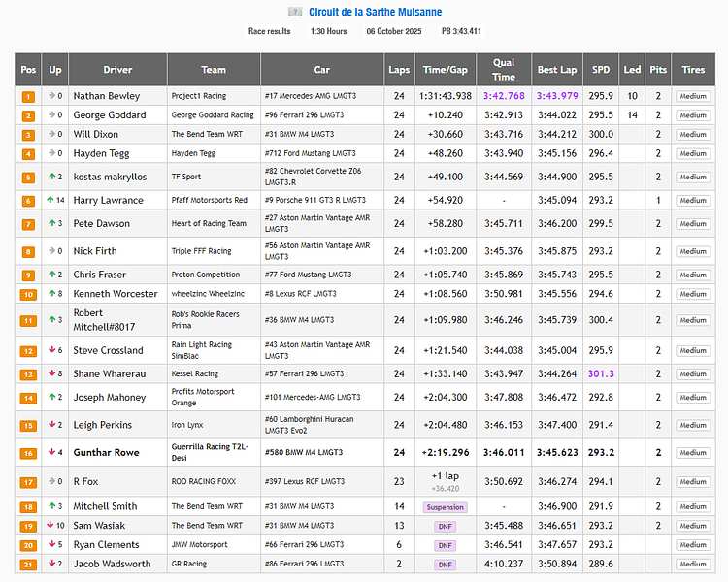Image resolution: width=728 pixels, height=582 pixels.
Task: Click the position 16 badge for Gunthar Rowe
Action: click(x=28, y=453)
